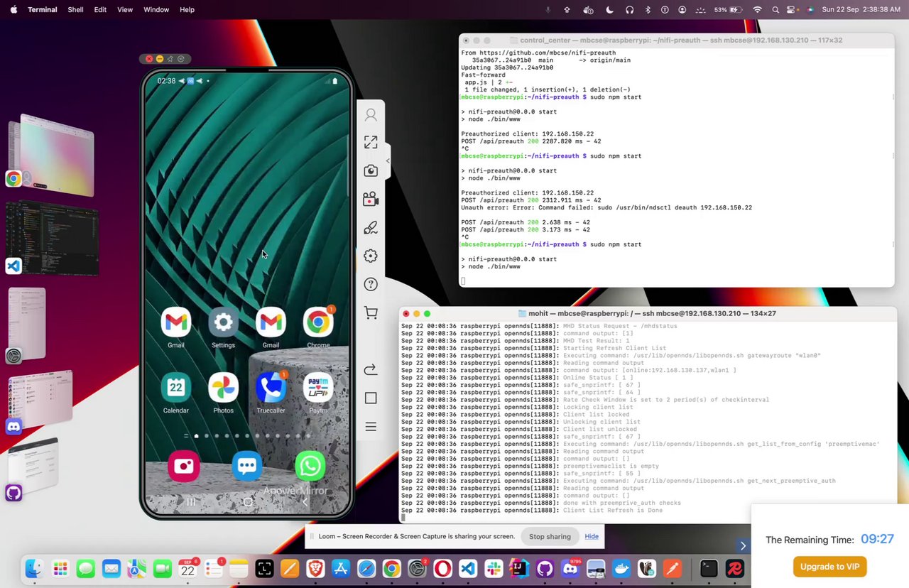The image size is (909, 588).
Task: Open the red Camera app on phone
Action: pos(184,467)
